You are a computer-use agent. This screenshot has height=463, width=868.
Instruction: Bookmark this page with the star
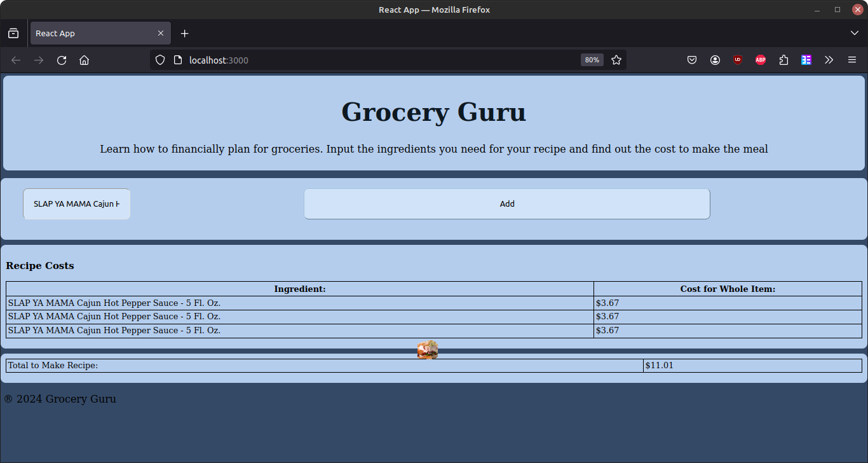pos(616,60)
